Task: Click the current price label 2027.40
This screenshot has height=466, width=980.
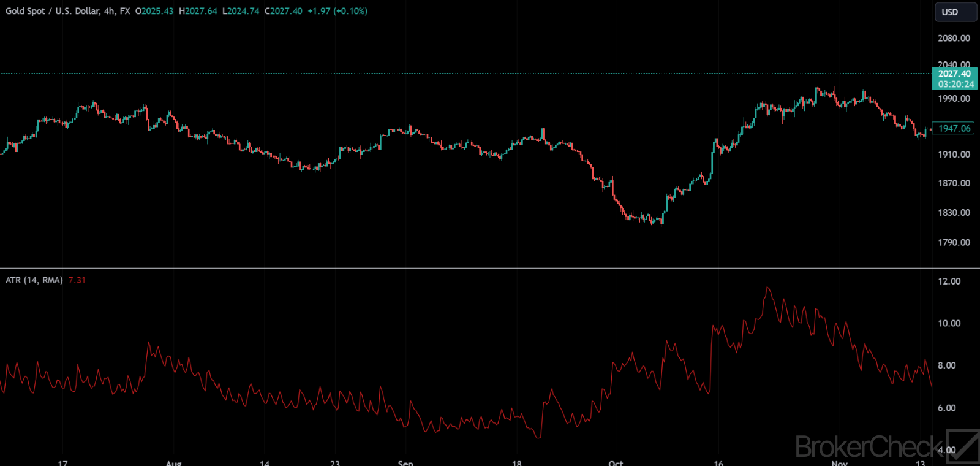Action: point(954,74)
